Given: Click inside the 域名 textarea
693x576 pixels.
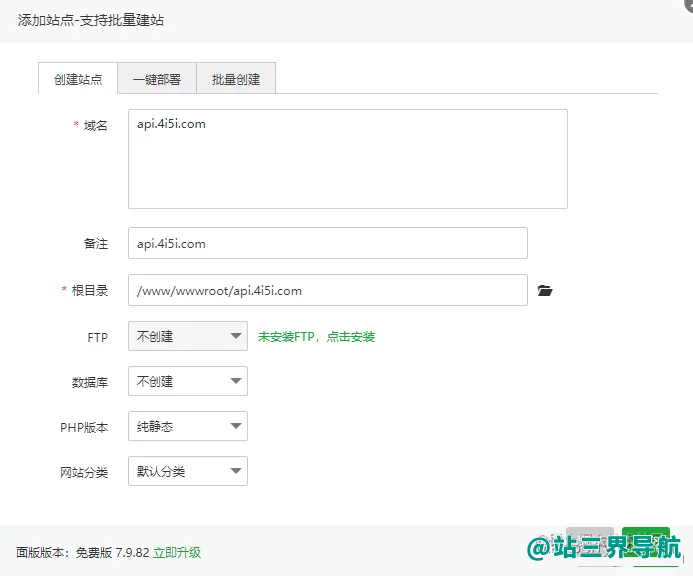Looking at the screenshot, I should [348, 159].
